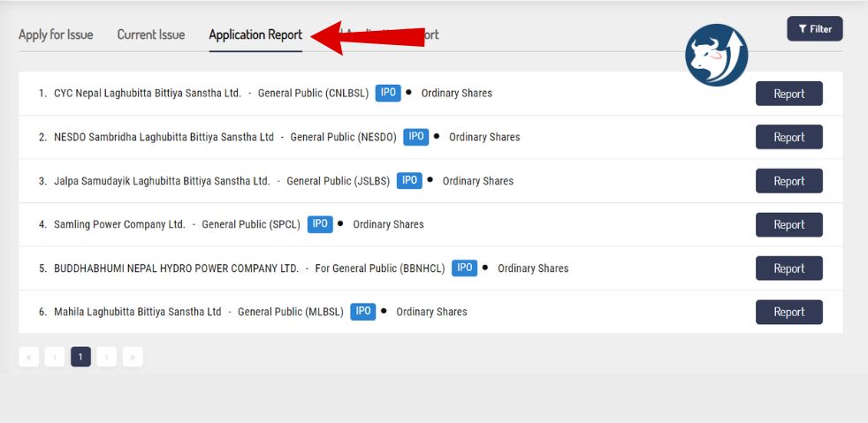Switch to Current Issue tab
The image size is (868, 423).
pyautogui.click(x=151, y=34)
